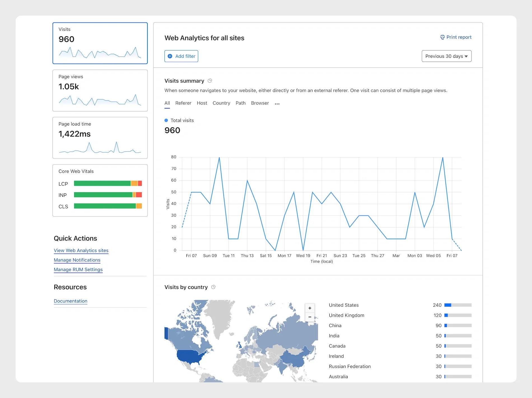Zoom out on the country map

310,317
